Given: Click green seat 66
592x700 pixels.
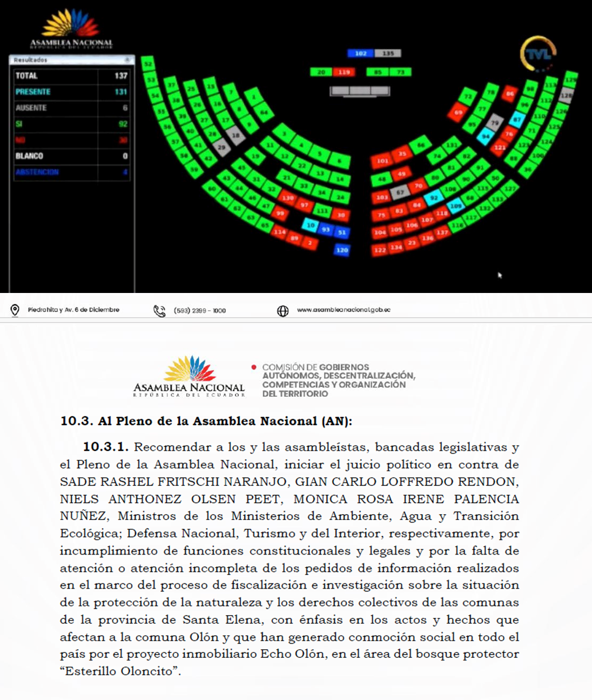Looking at the screenshot, I should (421, 145).
